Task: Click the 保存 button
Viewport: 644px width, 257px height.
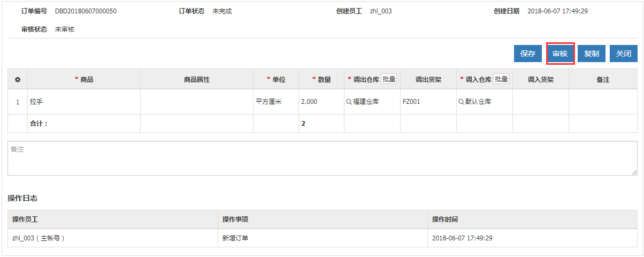Action: pyautogui.click(x=527, y=54)
